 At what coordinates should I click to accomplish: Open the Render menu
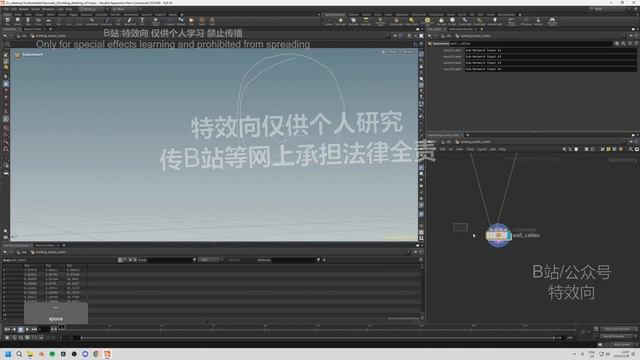click(24, 9)
